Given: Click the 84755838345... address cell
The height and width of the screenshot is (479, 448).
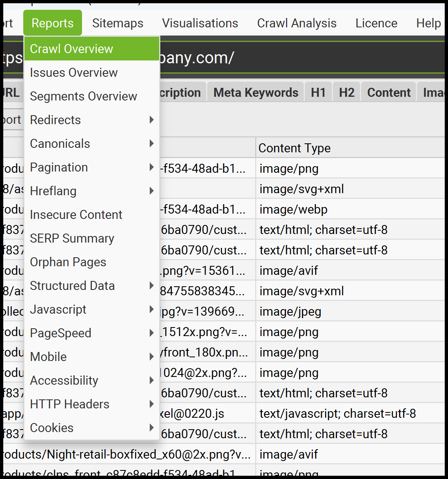Looking at the screenshot, I should pos(208,291).
